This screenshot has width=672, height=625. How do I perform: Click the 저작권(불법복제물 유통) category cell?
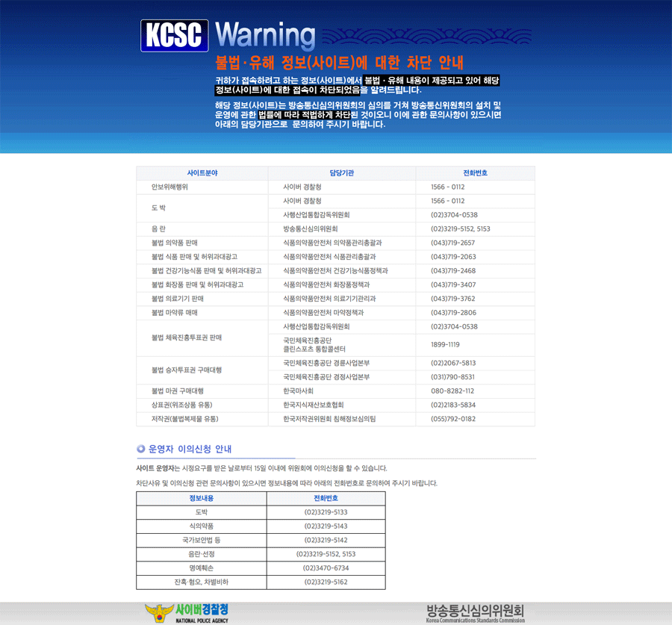pyautogui.click(x=185, y=420)
